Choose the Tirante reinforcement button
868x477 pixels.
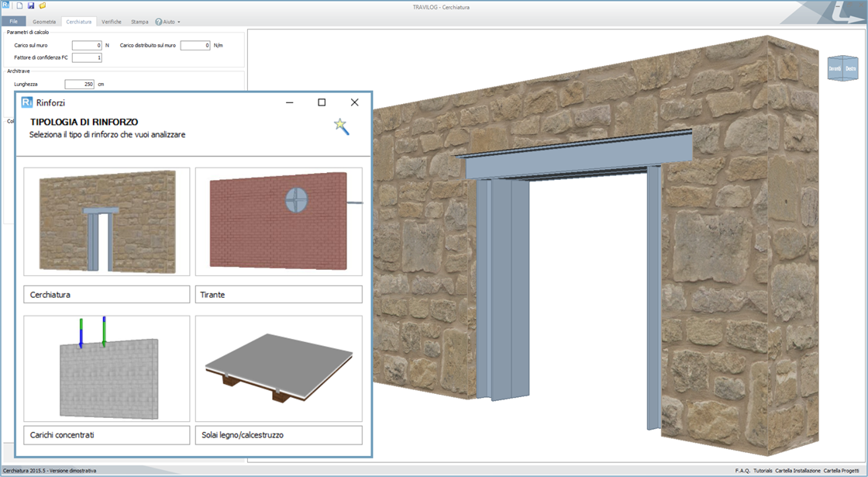[x=278, y=295]
